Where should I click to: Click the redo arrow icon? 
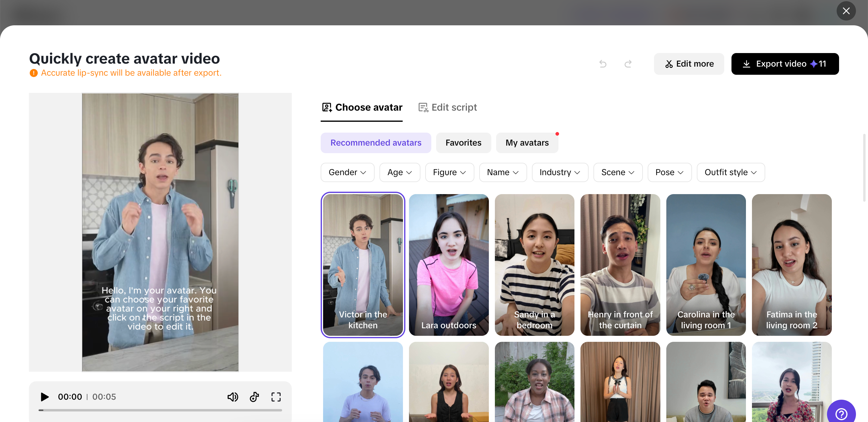[628, 64]
